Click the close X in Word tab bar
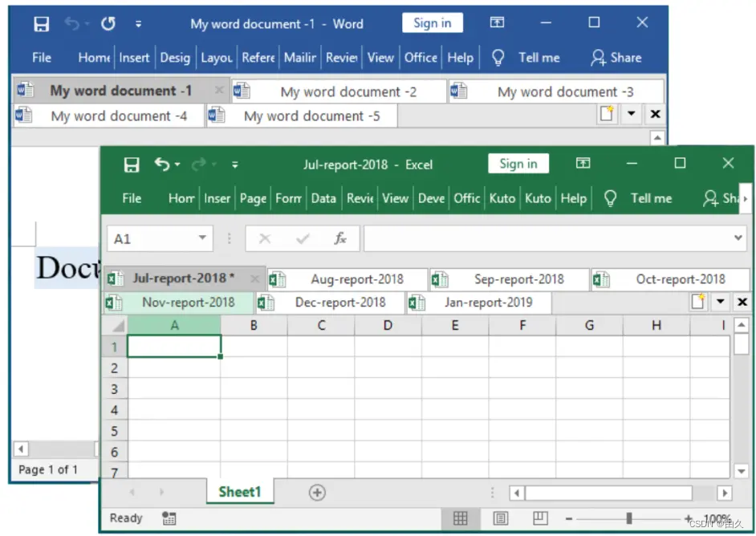The height and width of the screenshot is (536, 756). (655, 114)
